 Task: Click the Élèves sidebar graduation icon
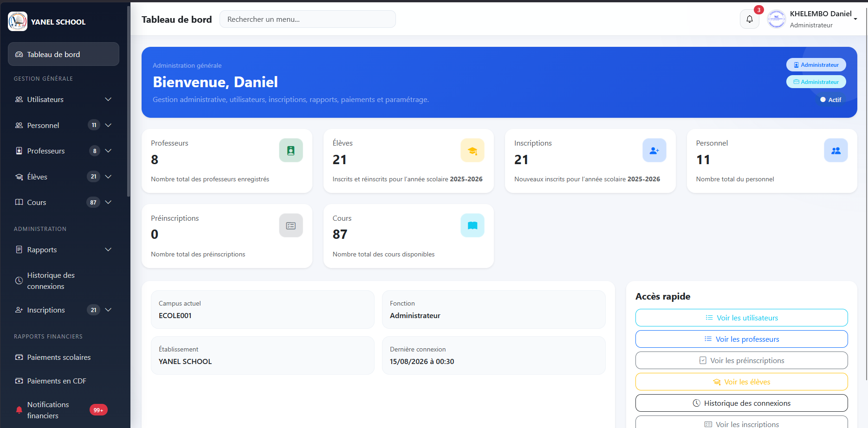19,177
